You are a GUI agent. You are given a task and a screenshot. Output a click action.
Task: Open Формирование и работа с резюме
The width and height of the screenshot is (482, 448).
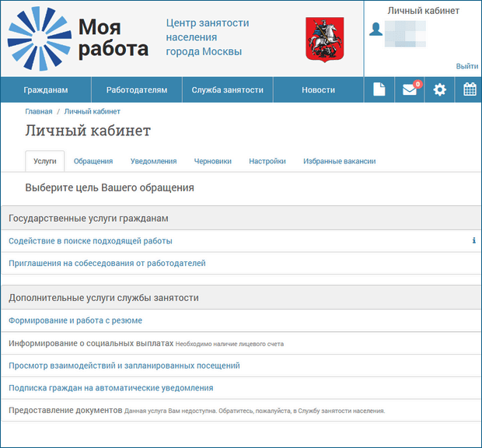[75, 320]
